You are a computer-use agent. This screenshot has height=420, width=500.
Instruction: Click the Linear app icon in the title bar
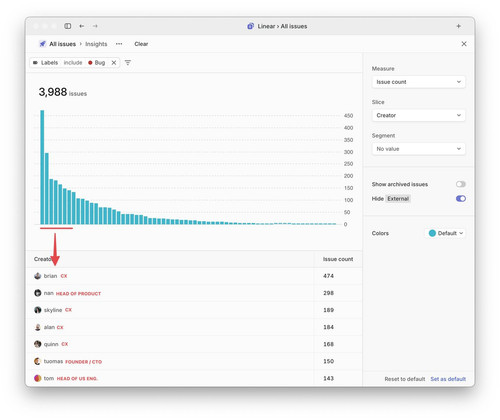pos(251,26)
